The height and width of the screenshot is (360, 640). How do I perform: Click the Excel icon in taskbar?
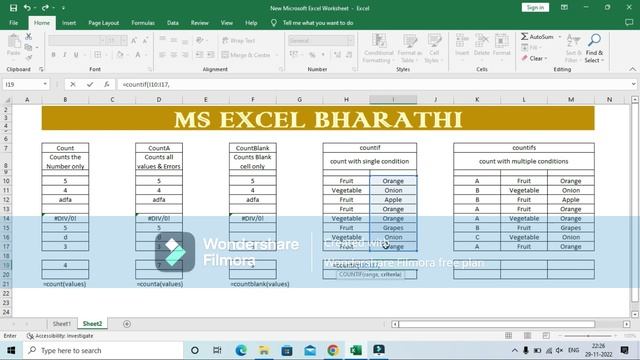coord(356,351)
